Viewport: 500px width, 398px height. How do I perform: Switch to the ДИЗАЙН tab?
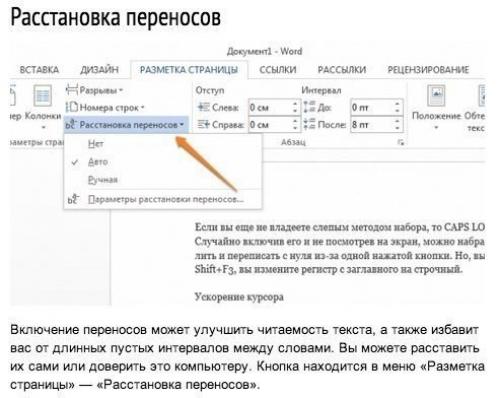click(x=99, y=70)
